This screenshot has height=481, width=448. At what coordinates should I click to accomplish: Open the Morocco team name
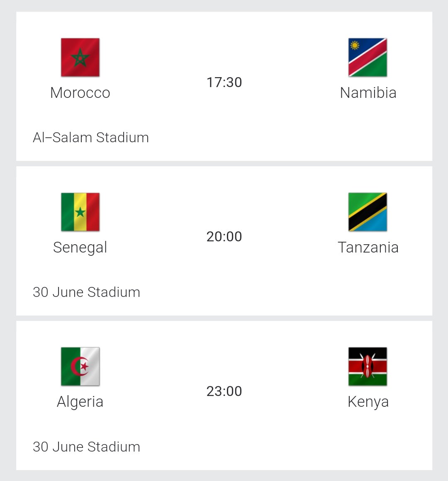80,93
